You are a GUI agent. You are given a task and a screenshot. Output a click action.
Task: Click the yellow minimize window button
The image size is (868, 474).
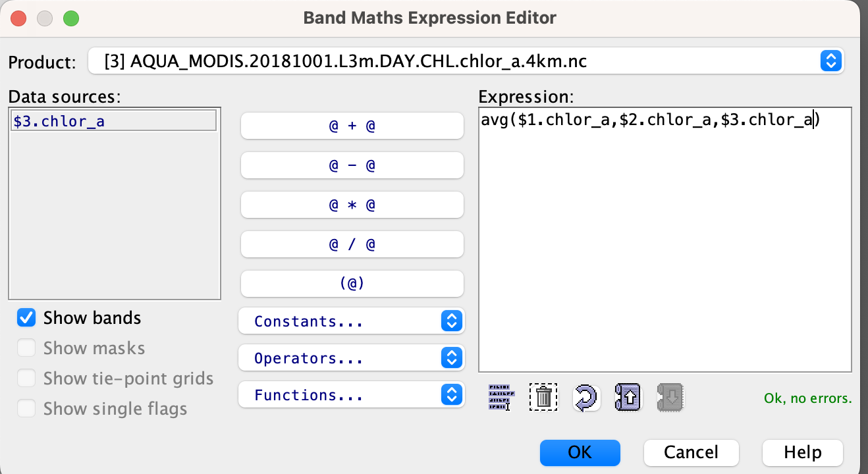pyautogui.click(x=44, y=18)
